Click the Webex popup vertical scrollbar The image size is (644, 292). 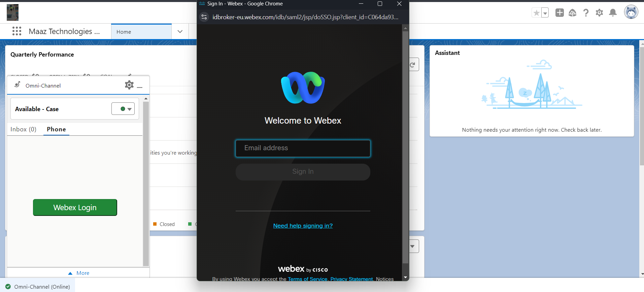405,147
